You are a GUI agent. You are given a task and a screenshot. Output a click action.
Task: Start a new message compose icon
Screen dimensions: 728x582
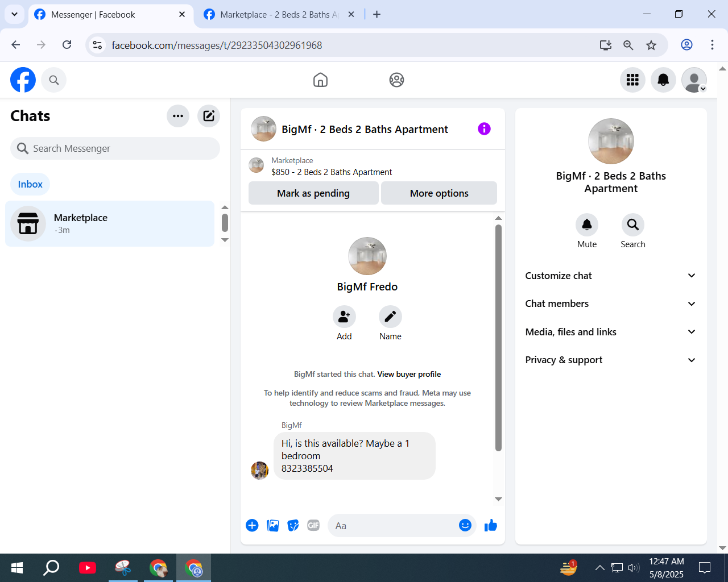click(209, 116)
